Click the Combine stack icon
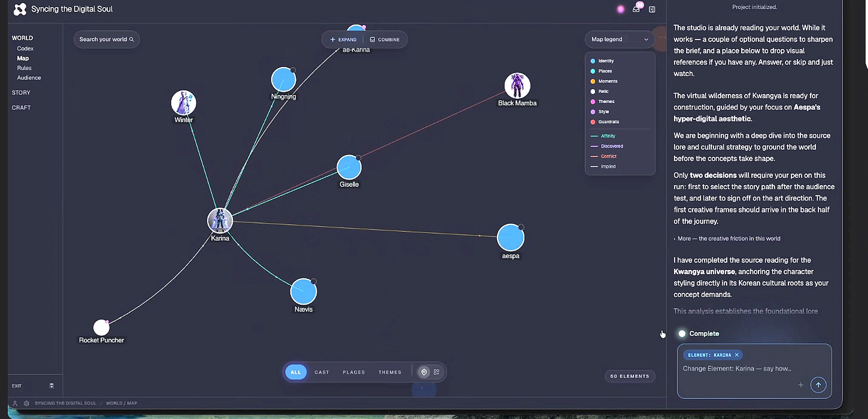 click(x=372, y=40)
